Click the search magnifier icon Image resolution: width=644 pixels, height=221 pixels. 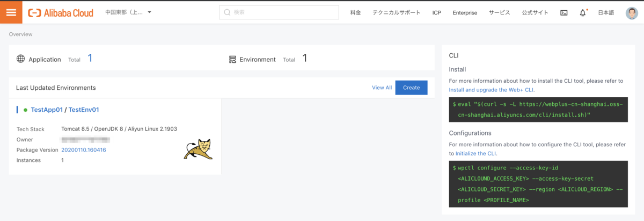coord(227,12)
